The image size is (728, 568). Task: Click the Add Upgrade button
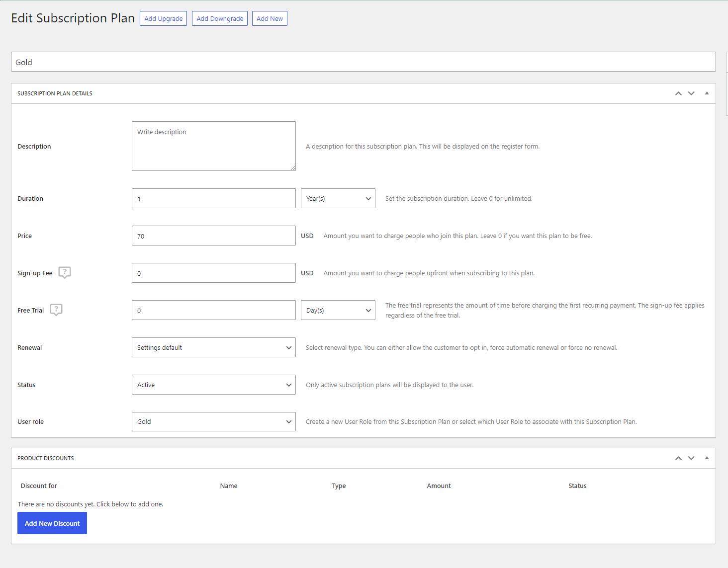point(163,18)
